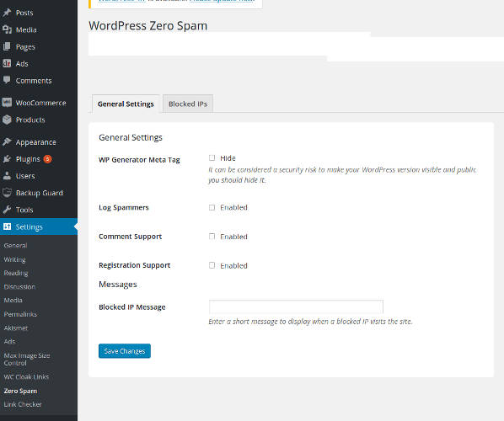Click the Appearance paintbrush icon

tap(7, 141)
